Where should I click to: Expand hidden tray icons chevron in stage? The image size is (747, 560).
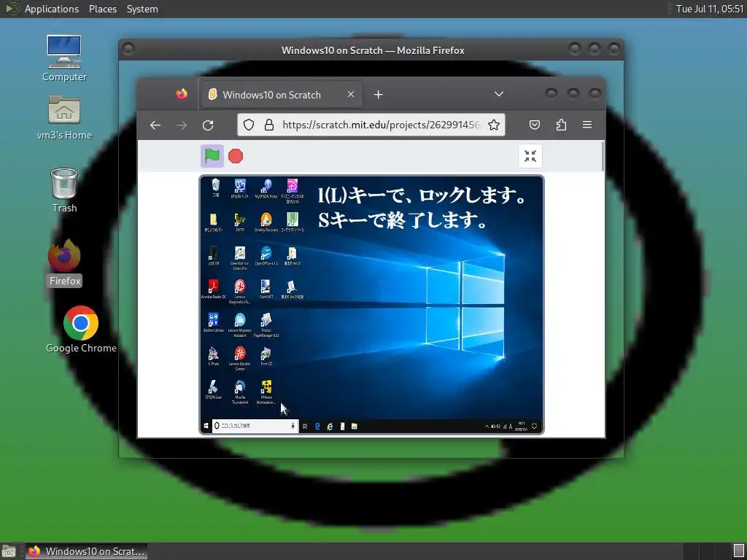[487, 426]
